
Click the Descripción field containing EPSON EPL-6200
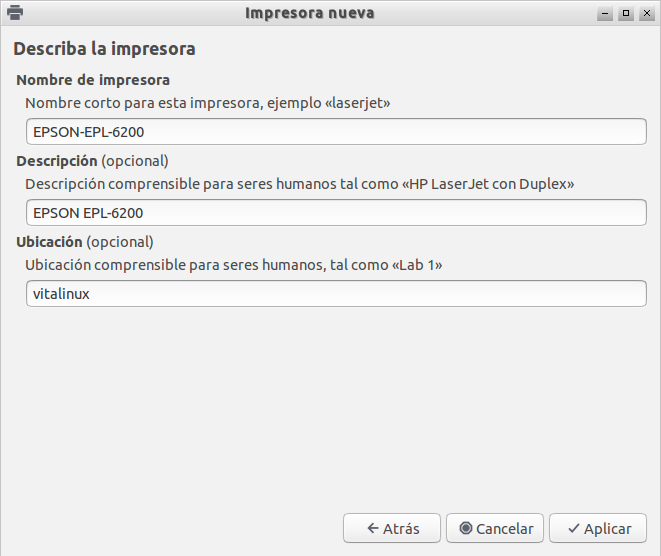pos(336,213)
